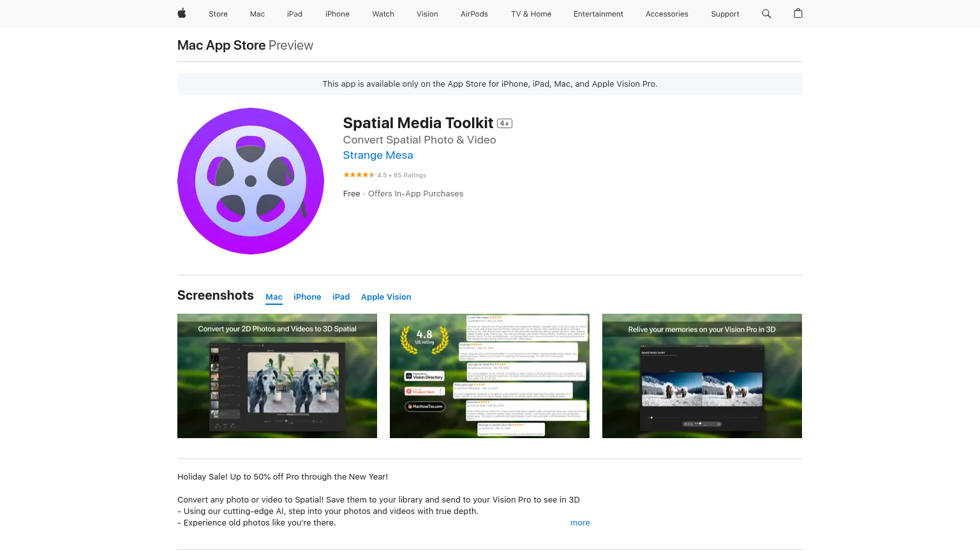Screen dimensions: 980x551
Task: Open the AirPods menu item
Action: pos(474,13)
